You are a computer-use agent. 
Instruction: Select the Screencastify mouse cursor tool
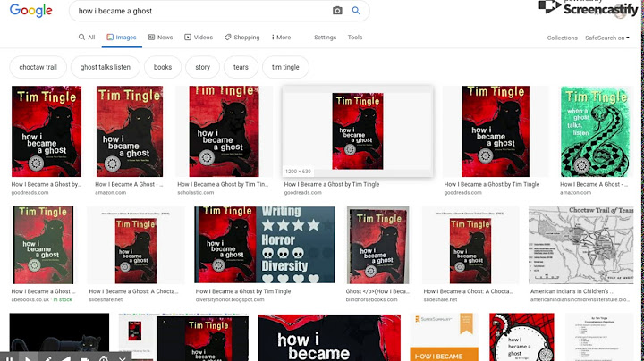pyautogui.click(x=28, y=358)
